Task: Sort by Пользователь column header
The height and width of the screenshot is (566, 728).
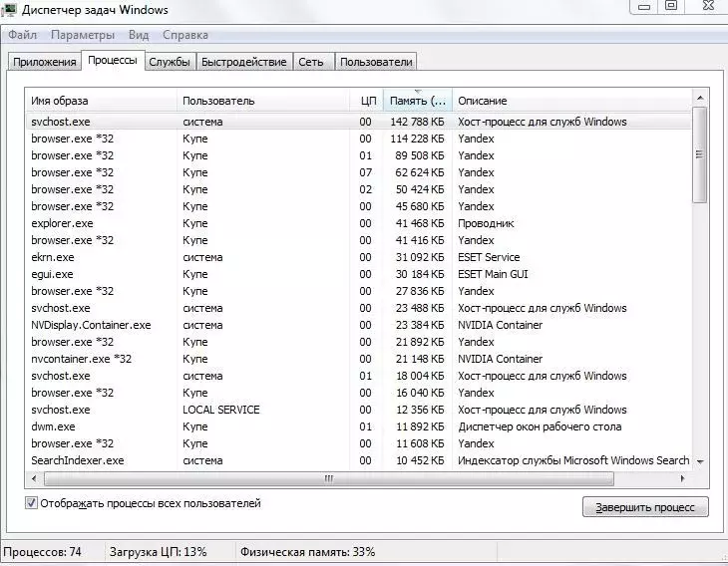Action: (x=263, y=101)
